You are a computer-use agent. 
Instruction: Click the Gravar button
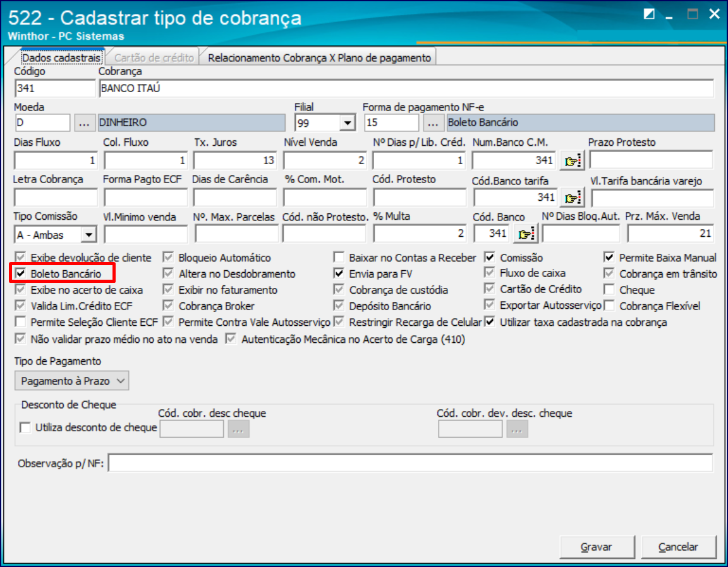pyautogui.click(x=597, y=547)
